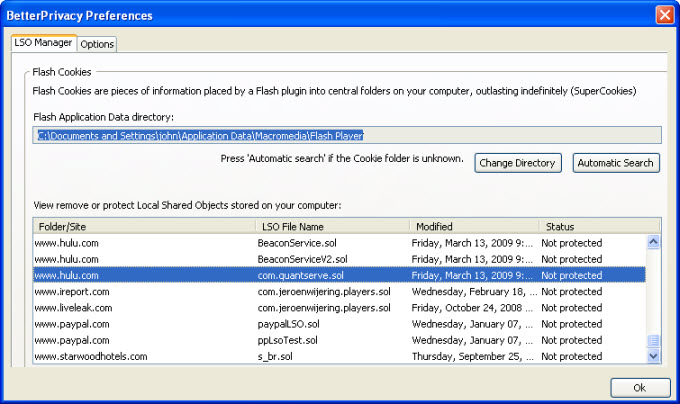Click the list scrollbar thumb
This screenshot has height=404, width=680.
(653, 340)
